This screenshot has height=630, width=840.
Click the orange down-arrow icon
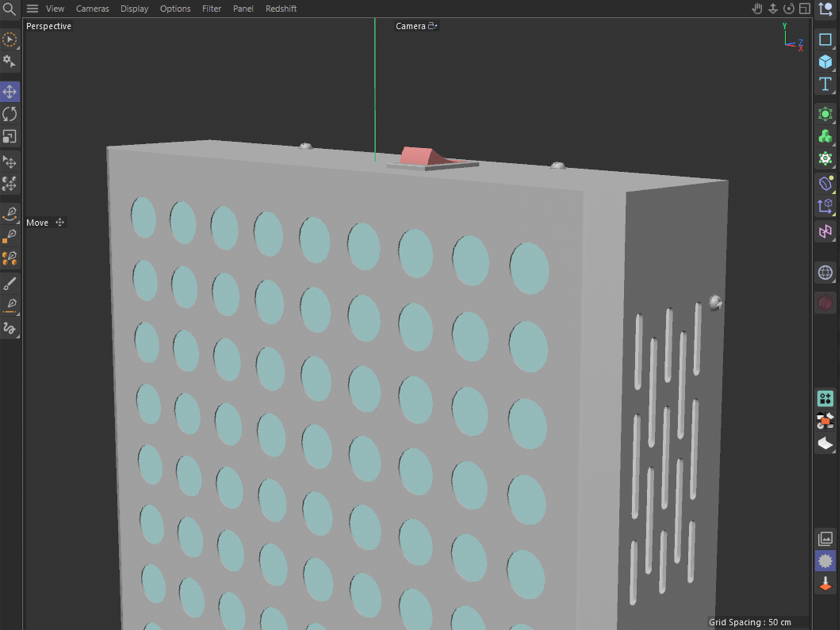click(x=825, y=583)
